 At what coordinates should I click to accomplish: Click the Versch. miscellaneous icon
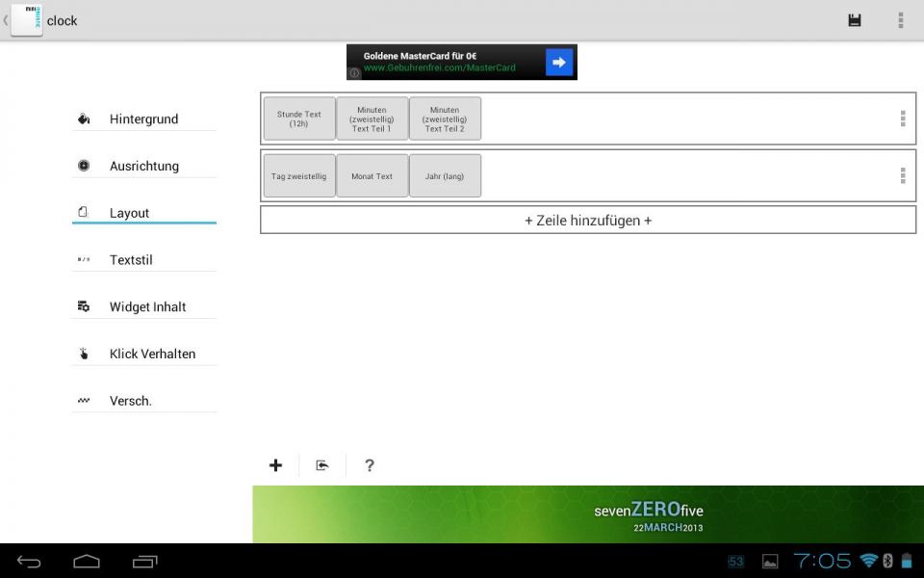click(83, 400)
